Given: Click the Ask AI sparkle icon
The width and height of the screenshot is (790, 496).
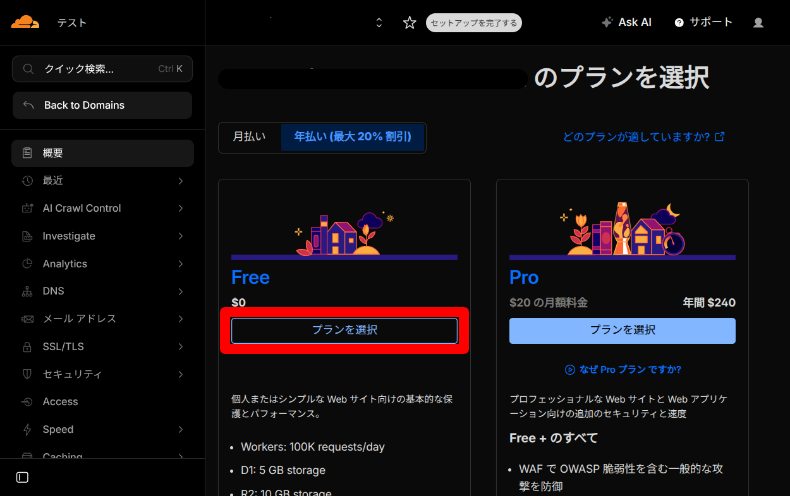Looking at the screenshot, I should tap(607, 22).
